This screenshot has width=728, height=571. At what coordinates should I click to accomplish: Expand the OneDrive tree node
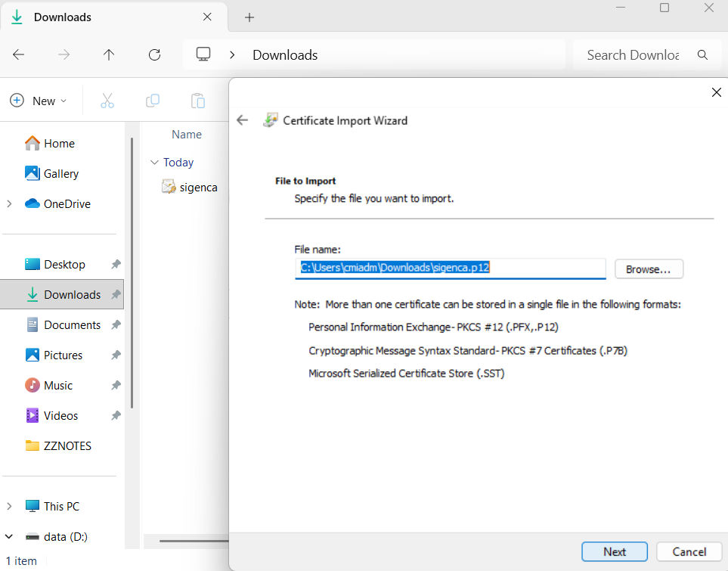pos(9,203)
